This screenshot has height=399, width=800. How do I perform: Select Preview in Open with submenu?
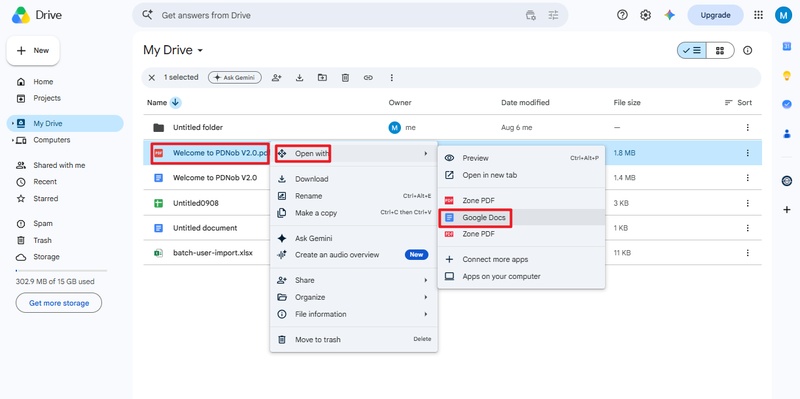tap(521, 158)
